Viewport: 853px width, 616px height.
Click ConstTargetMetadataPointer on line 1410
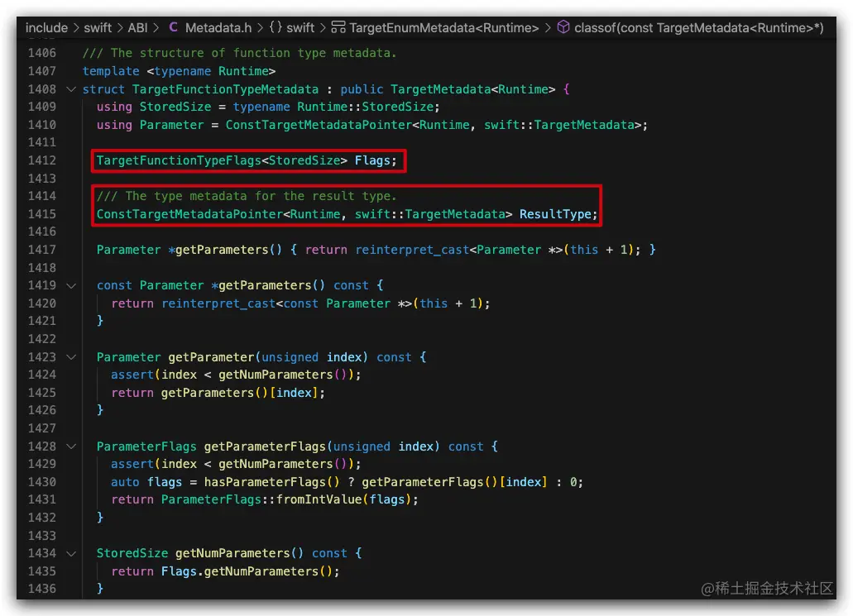[319, 125]
